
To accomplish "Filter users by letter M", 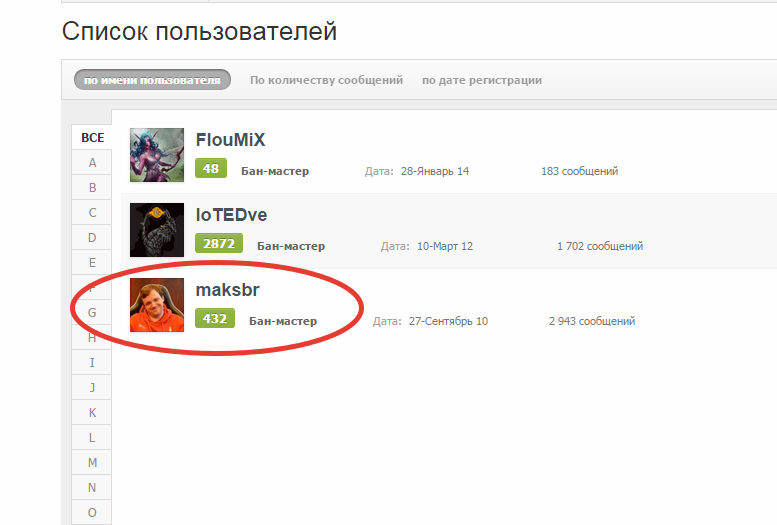I will pos(92,463).
